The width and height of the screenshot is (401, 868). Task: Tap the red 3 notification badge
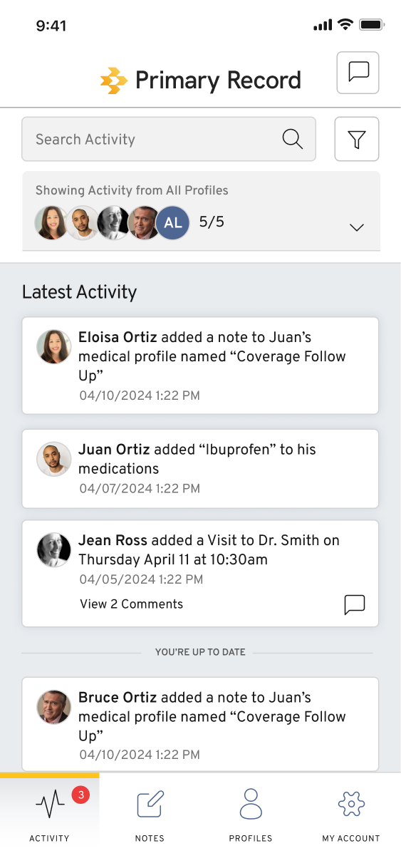[x=80, y=795]
